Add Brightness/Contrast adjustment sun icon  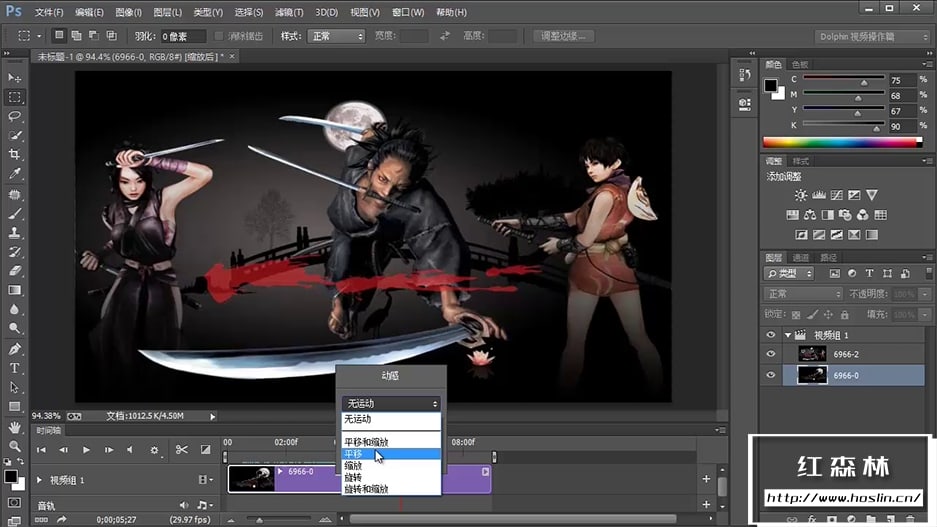(801, 195)
